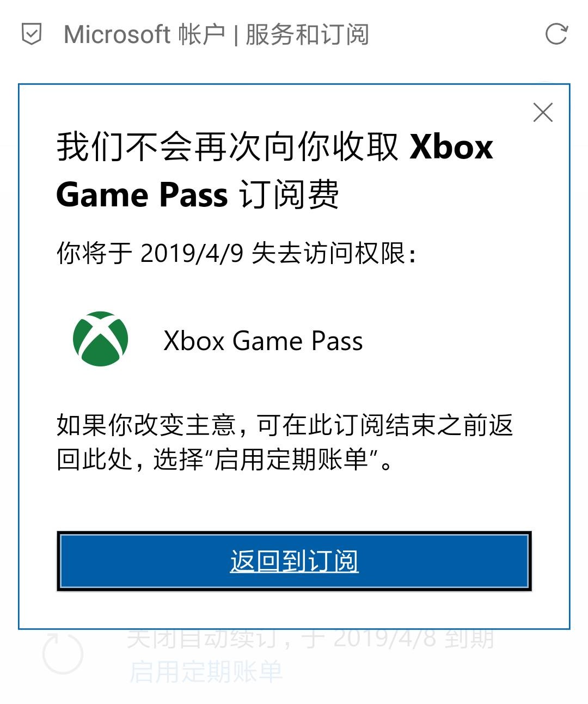Tap the paragraph line starting 如果你改变主意
Viewport: 588px width, 704px height.
click(285, 425)
